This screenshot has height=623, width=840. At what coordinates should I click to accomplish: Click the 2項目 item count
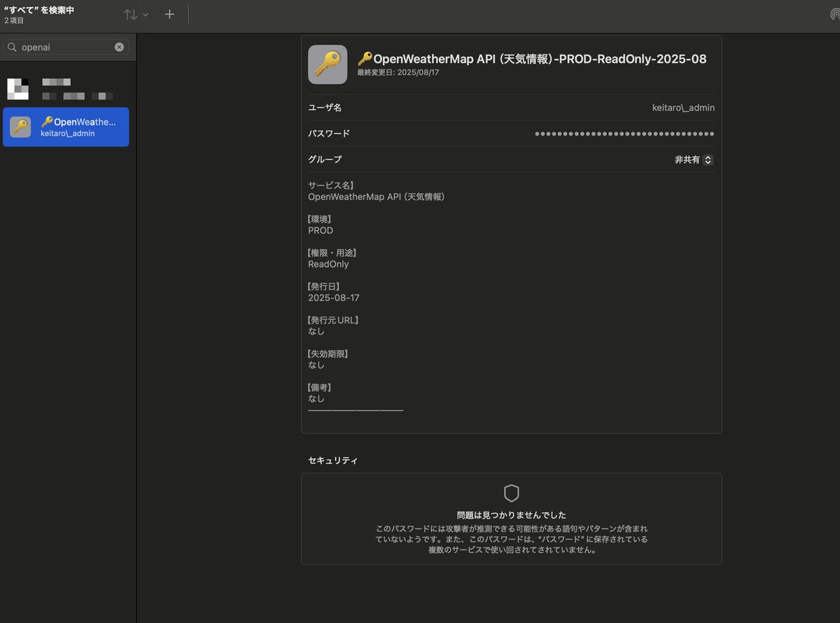click(14, 20)
